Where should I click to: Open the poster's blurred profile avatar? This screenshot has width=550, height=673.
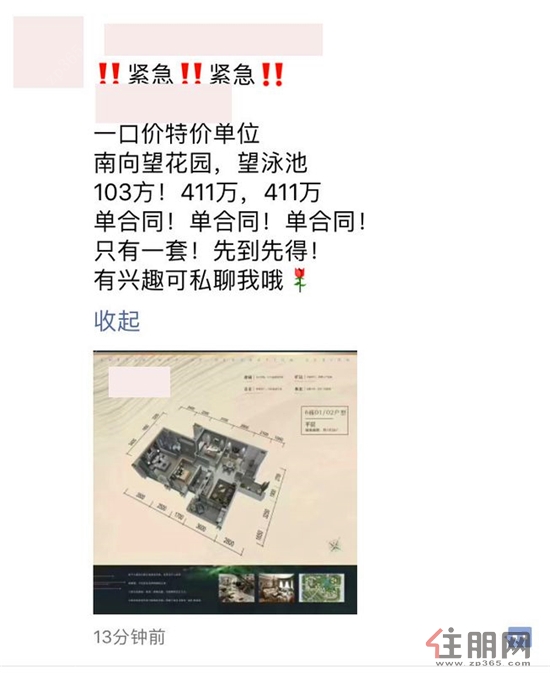48,52
